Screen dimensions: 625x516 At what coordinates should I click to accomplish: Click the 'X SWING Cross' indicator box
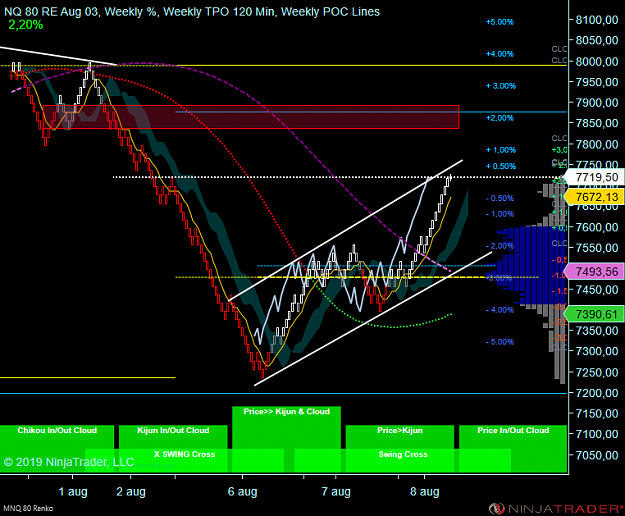click(185, 460)
